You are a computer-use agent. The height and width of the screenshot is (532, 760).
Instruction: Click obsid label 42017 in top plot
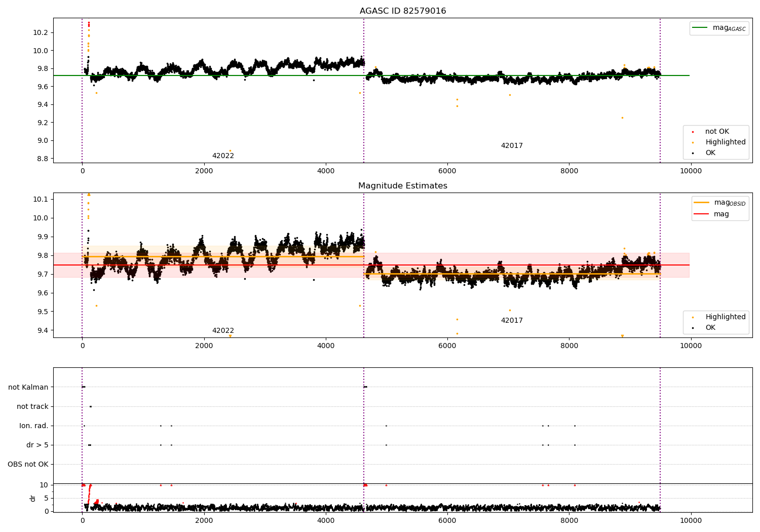512,146
